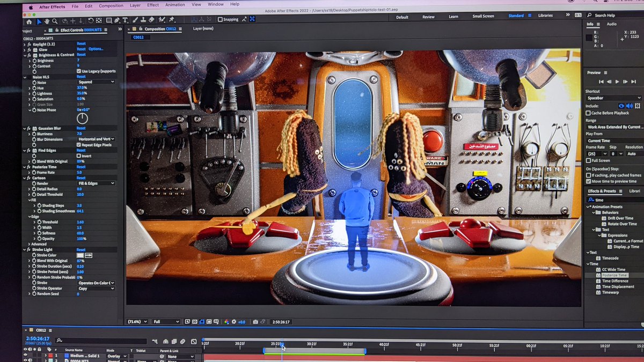
Task: Open the magnification 71.6% dropdown
Action: click(136, 322)
